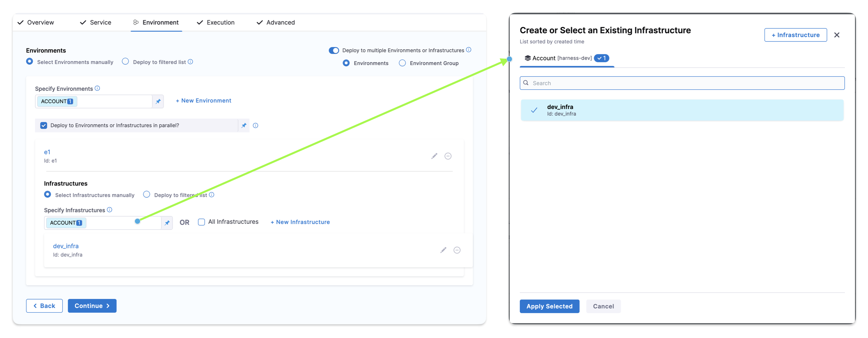Remove dev_infra infrastructure entry

tap(457, 250)
